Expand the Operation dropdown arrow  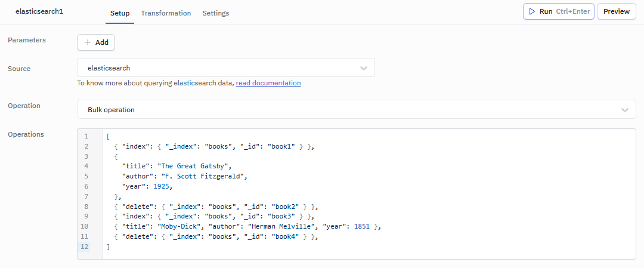[624, 110]
